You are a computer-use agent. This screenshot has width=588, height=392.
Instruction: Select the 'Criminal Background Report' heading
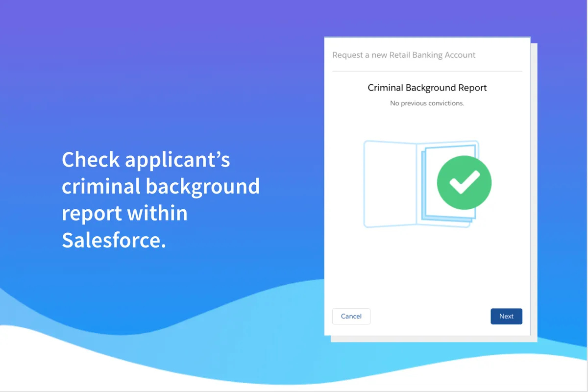tap(427, 88)
